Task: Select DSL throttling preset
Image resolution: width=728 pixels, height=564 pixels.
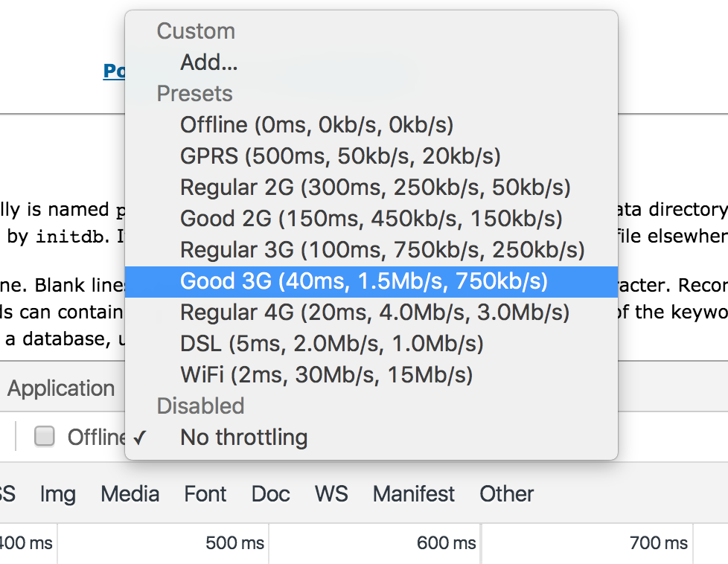Action: tap(371, 344)
